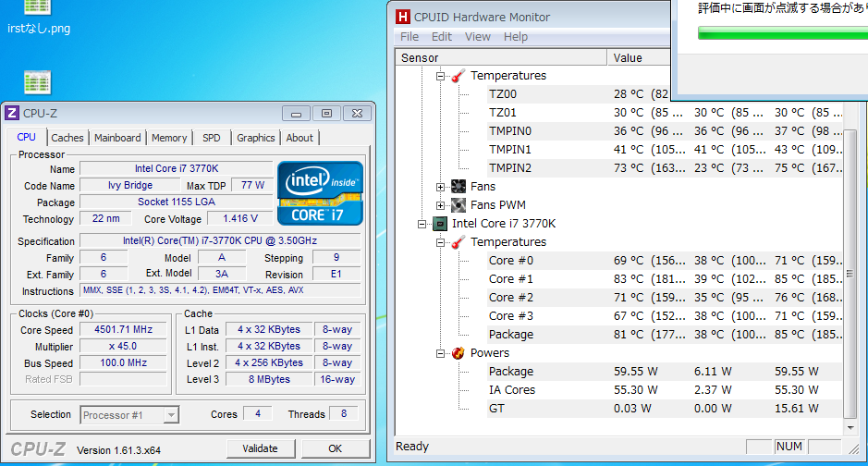The width and height of the screenshot is (868, 466).
Task: Click the CPU-Z application icon in title bar
Action: coord(12,113)
